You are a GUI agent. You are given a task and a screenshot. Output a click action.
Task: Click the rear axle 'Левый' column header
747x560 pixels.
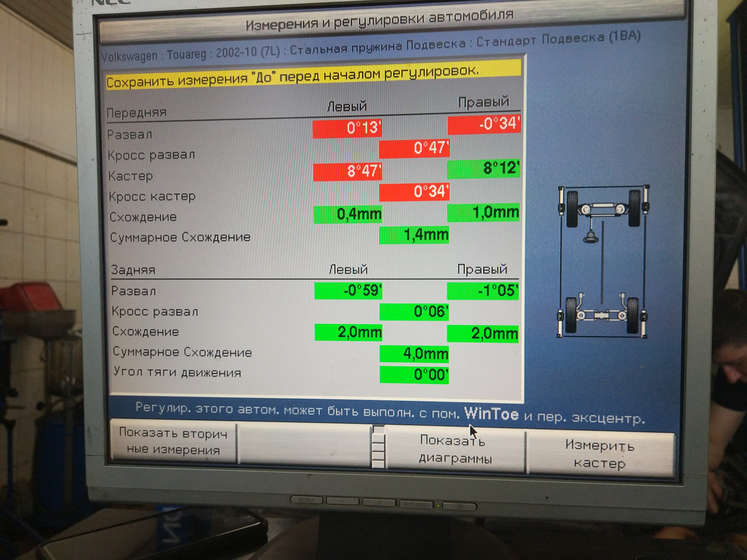tap(348, 269)
